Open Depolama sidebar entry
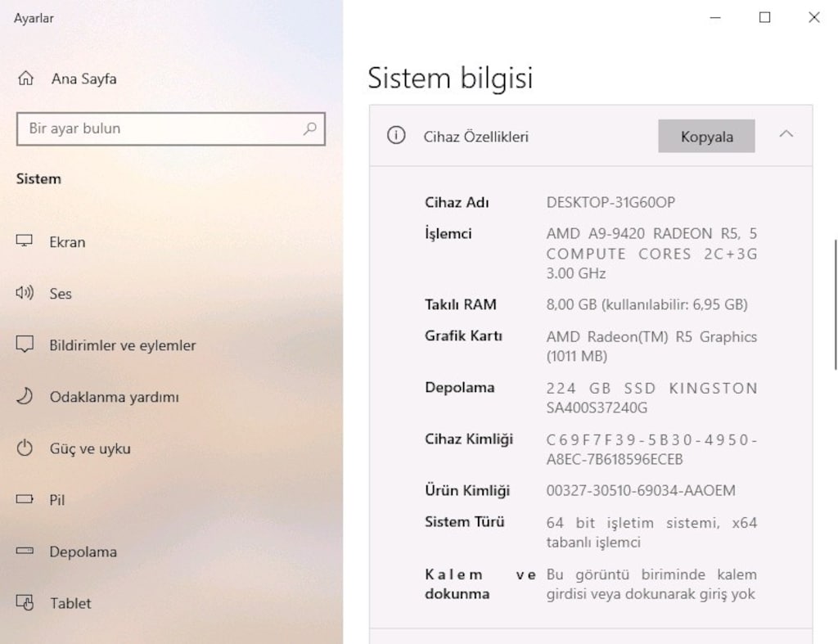Image resolution: width=838 pixels, height=644 pixels. 83,552
